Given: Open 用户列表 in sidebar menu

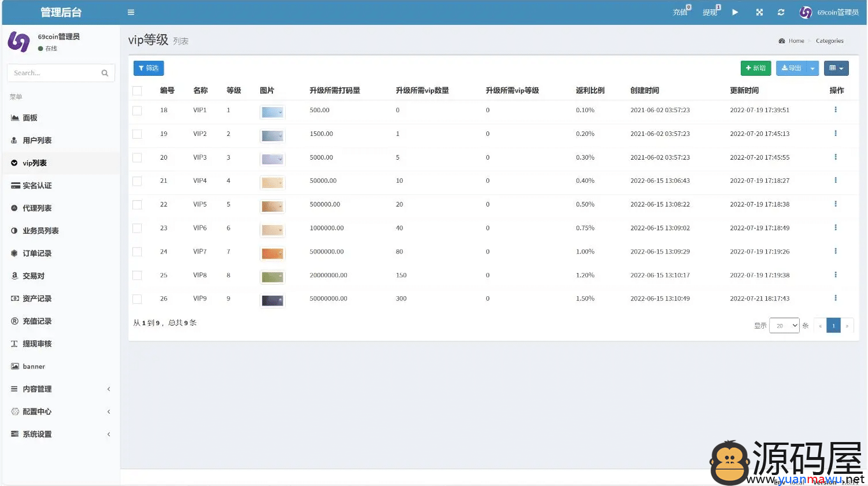Looking at the screenshot, I should [x=60, y=140].
